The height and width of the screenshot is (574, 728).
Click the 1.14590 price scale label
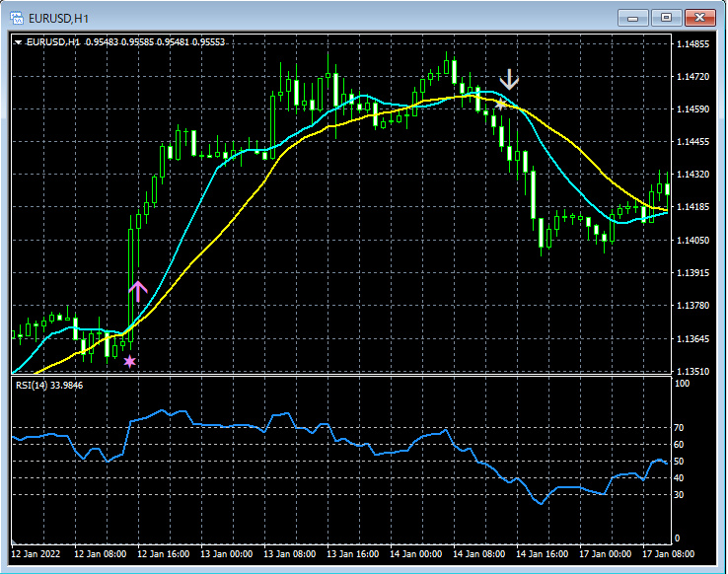pos(693,109)
